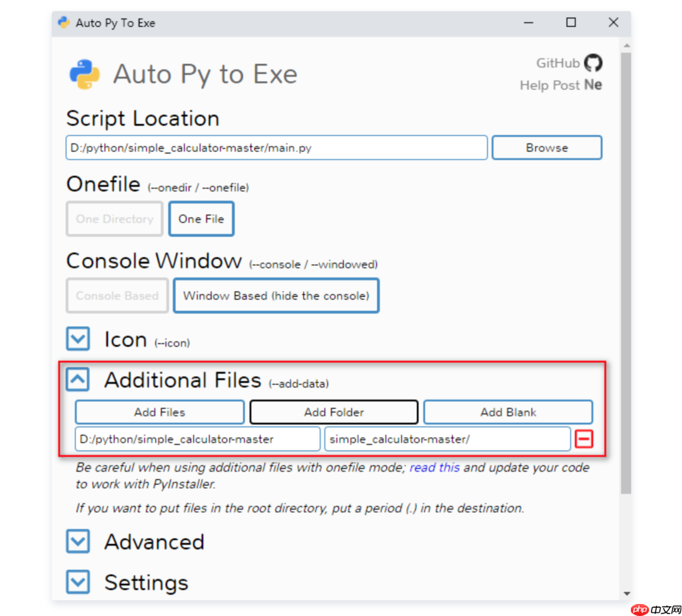The width and height of the screenshot is (682, 616).
Task: Click the Browse button
Action: coord(546,147)
